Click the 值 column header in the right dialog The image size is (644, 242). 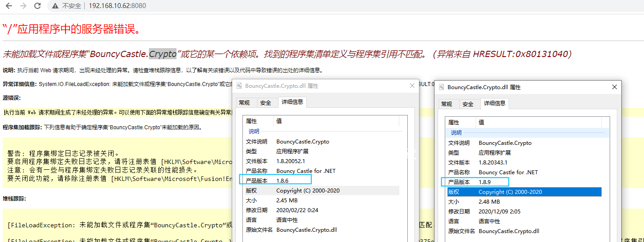[539, 123]
